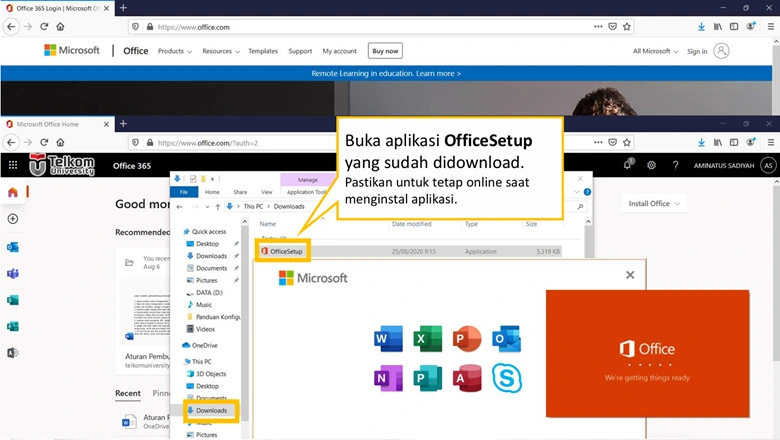Open Support link on Office site

click(x=300, y=51)
